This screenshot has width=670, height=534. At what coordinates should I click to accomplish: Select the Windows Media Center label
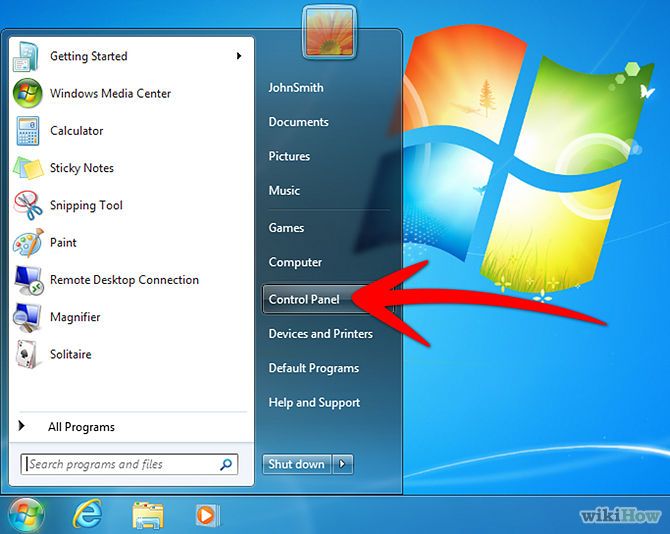tap(110, 93)
